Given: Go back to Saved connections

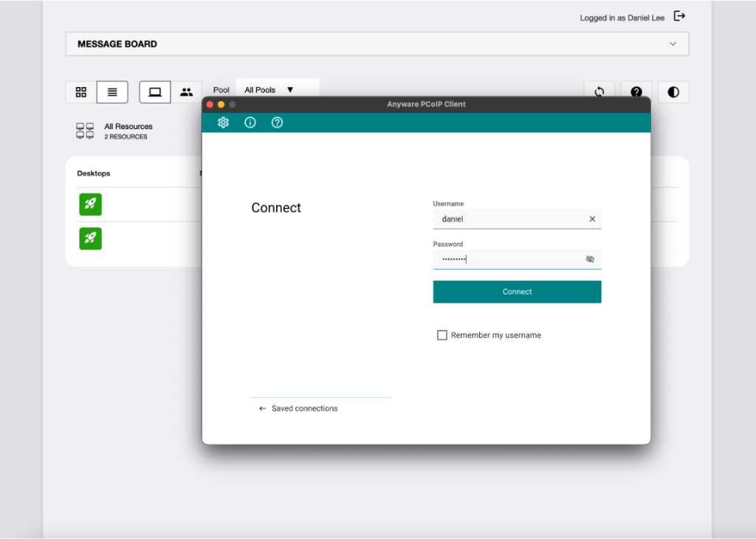Looking at the screenshot, I should (298, 408).
